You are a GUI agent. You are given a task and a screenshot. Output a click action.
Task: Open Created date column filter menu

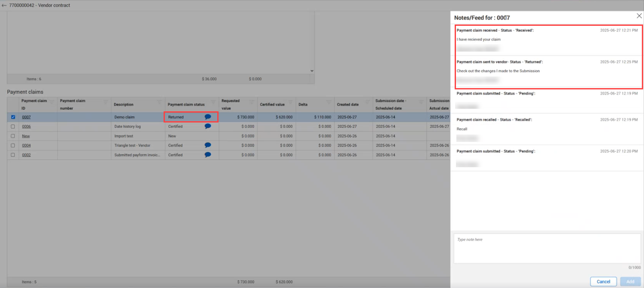[x=367, y=102]
